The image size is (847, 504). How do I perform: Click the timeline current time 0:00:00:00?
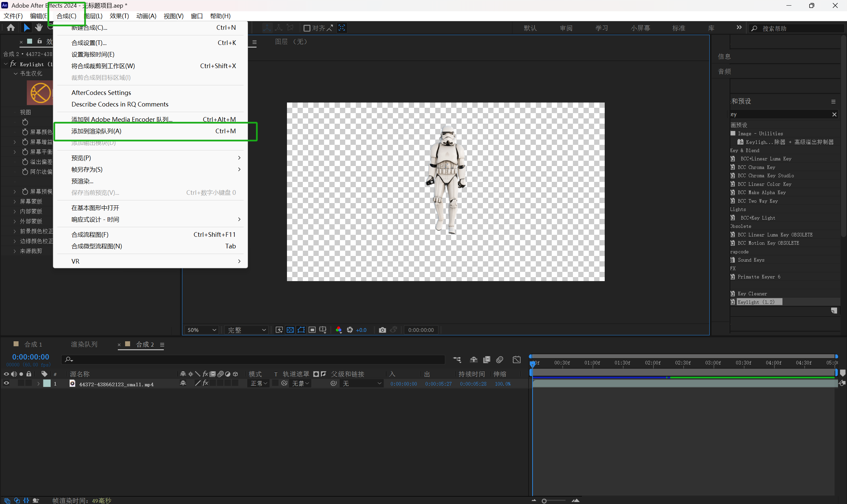coord(30,357)
